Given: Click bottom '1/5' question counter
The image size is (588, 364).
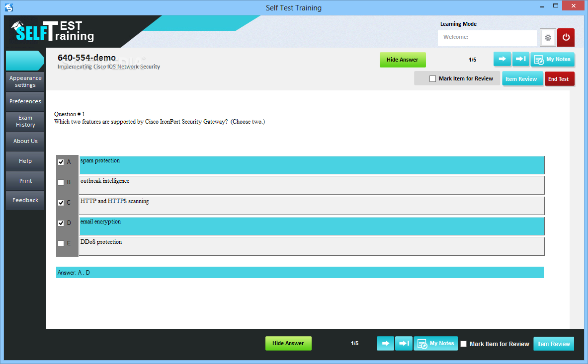Looking at the screenshot, I should click(x=355, y=344).
